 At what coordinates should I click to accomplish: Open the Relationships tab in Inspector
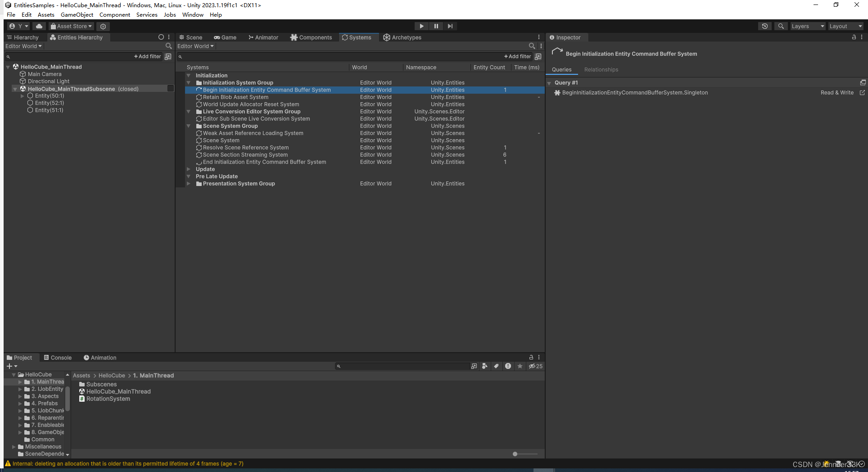(x=601, y=69)
